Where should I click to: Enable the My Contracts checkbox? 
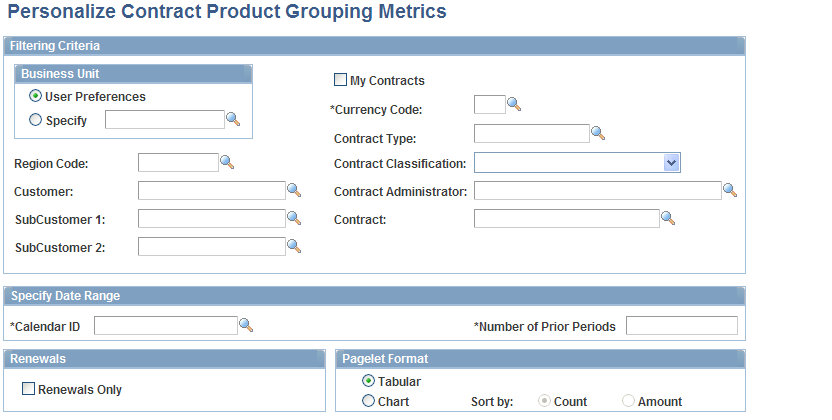(x=341, y=80)
